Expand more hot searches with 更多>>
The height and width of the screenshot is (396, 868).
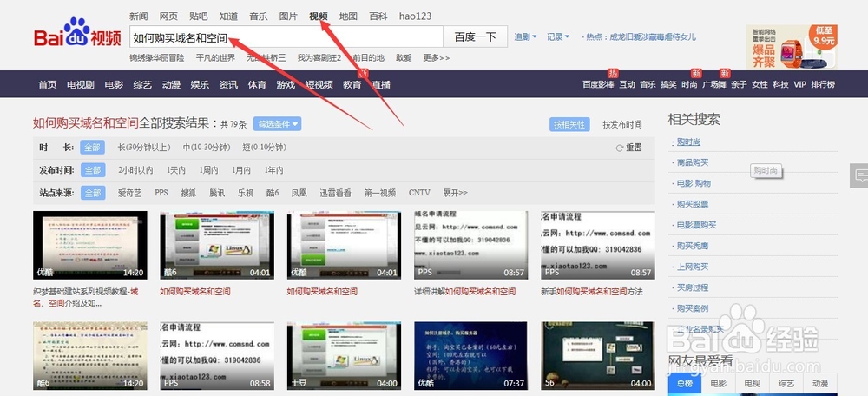(437, 57)
